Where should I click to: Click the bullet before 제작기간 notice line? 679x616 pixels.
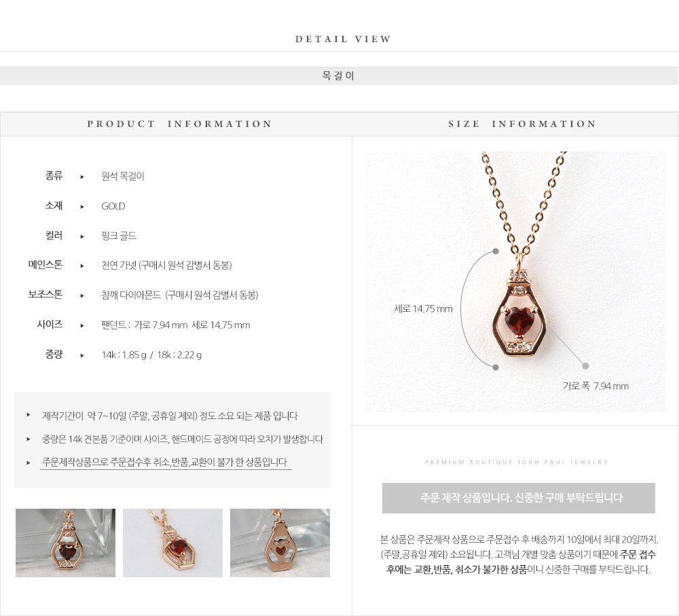tap(28, 415)
